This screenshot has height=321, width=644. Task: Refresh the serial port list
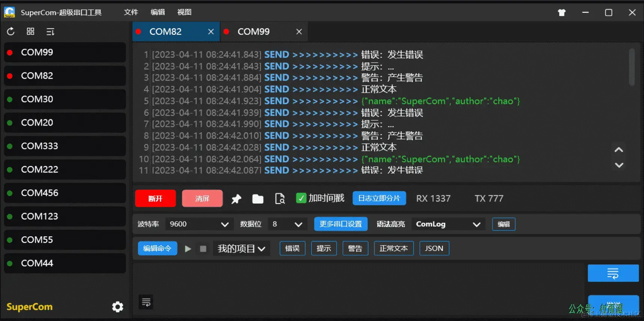tap(11, 31)
